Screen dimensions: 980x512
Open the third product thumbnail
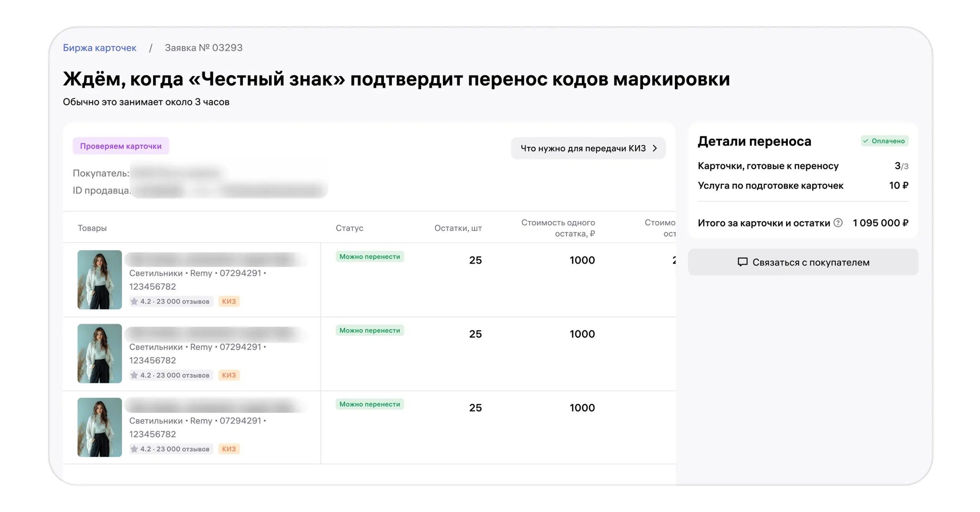[100, 427]
